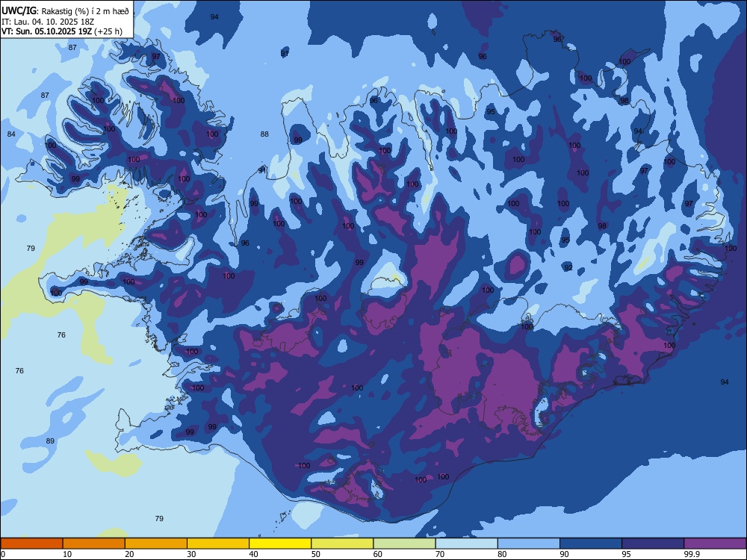Click the legend scale label 10

coord(67,554)
